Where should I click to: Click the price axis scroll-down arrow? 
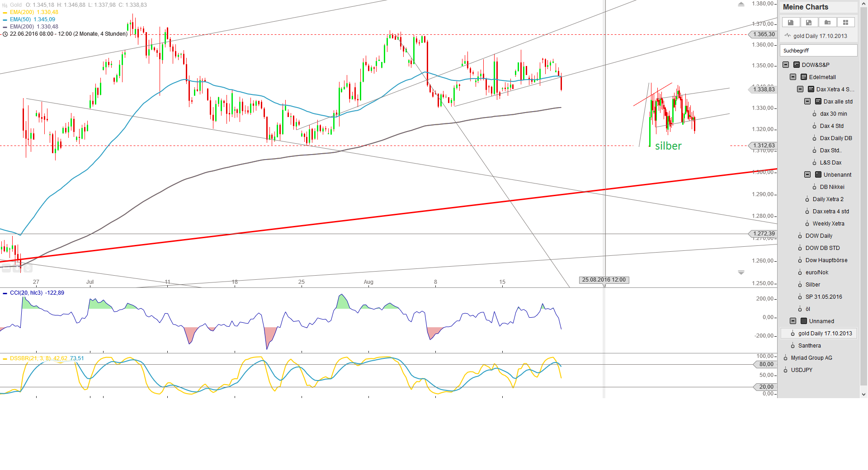741,273
